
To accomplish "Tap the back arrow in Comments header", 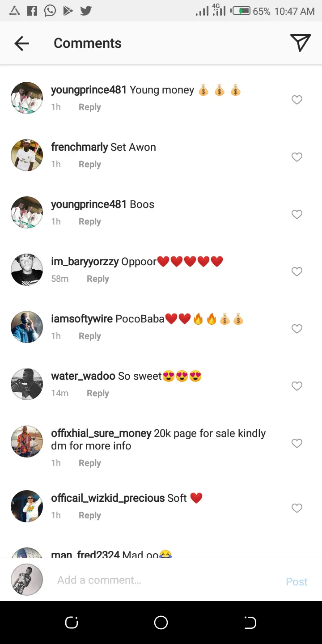I will [x=21, y=43].
